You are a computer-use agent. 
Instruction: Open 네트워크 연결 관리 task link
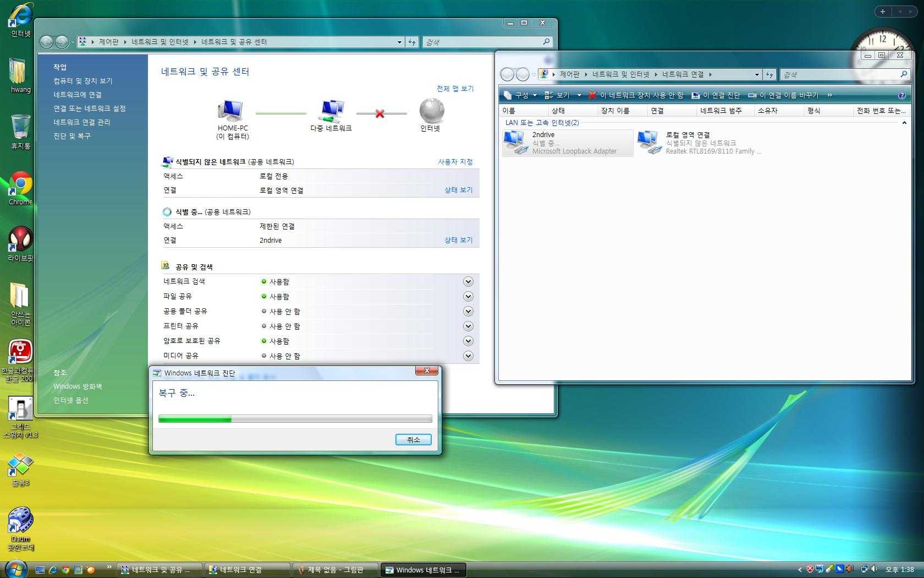pos(81,122)
